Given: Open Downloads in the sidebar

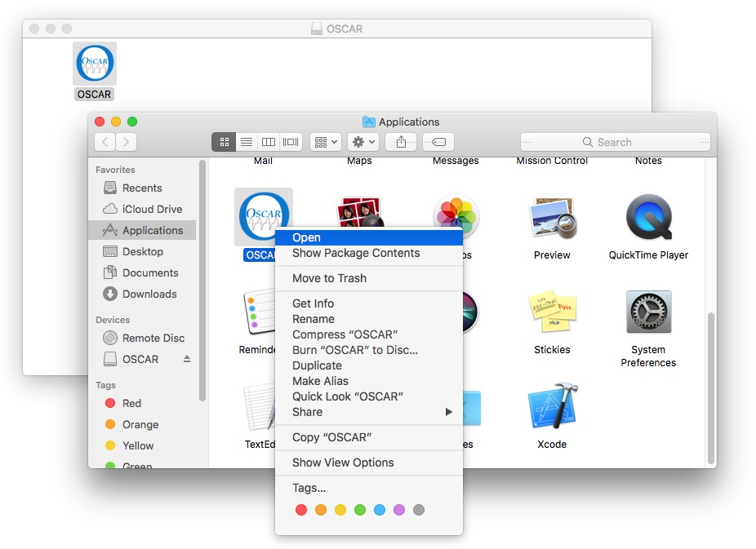Looking at the screenshot, I should 142,294.
